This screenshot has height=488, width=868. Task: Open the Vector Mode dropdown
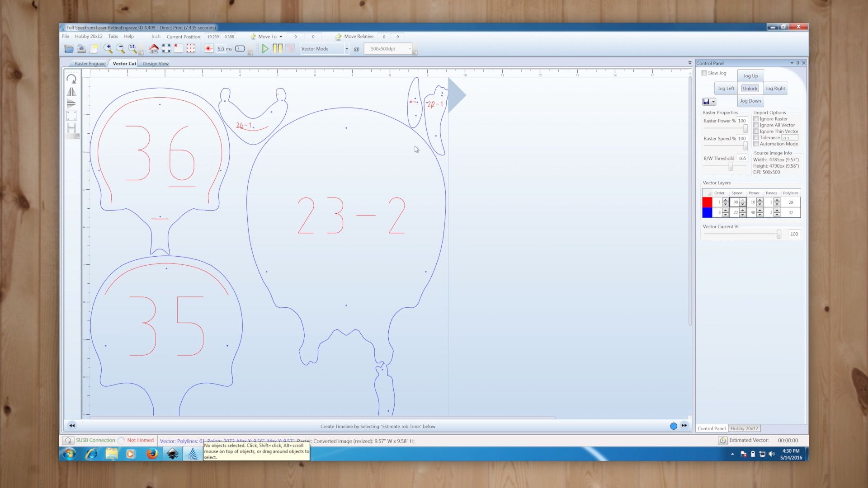346,48
